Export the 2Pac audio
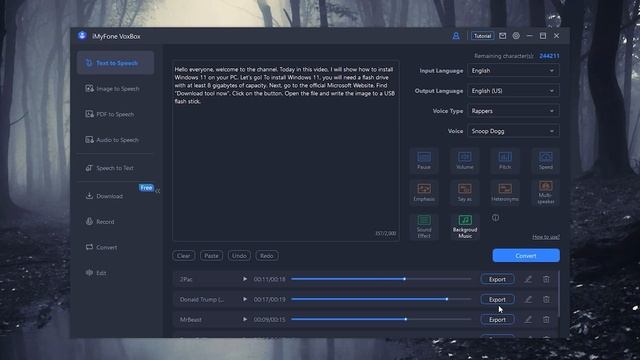 pos(497,279)
